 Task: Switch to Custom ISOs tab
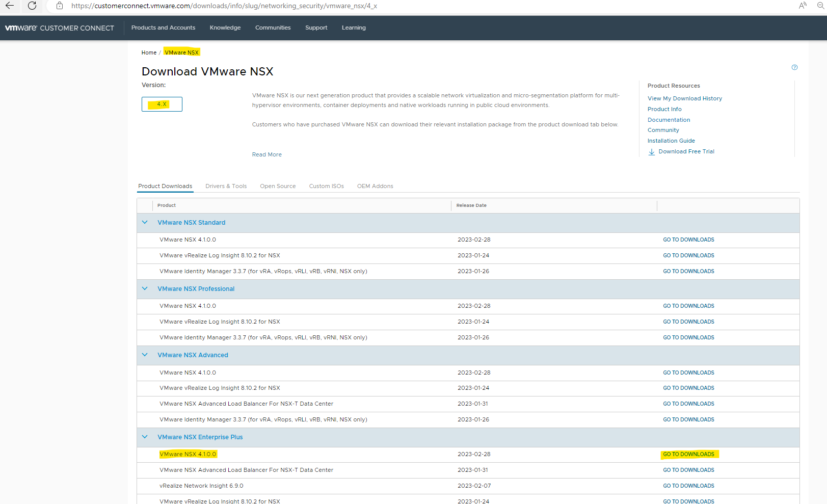(x=326, y=187)
